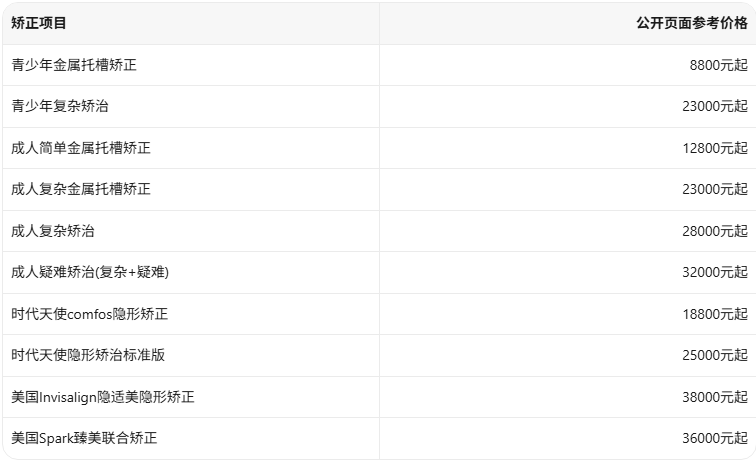
Task: Select the 青少年金属托槽矫正 cell
Action: pos(74,65)
